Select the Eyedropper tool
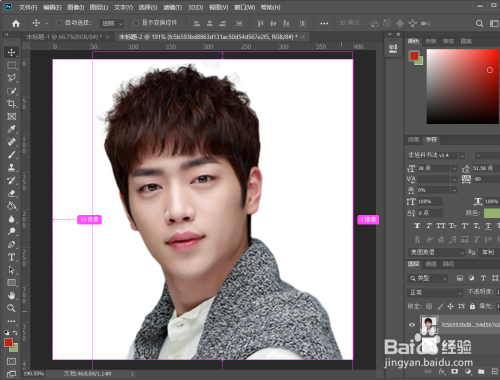The image size is (500, 380). [x=11, y=129]
